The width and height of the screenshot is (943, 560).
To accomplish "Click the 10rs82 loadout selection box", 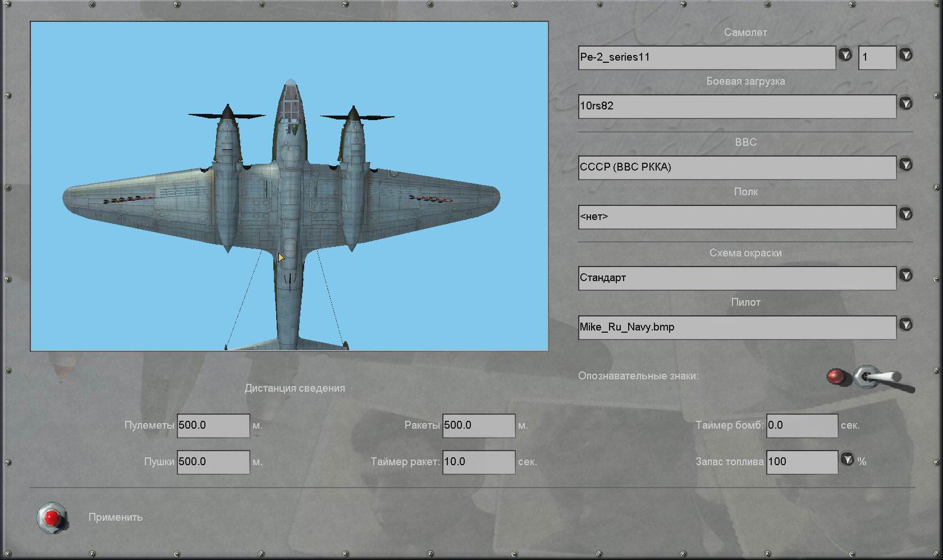I will [x=736, y=106].
